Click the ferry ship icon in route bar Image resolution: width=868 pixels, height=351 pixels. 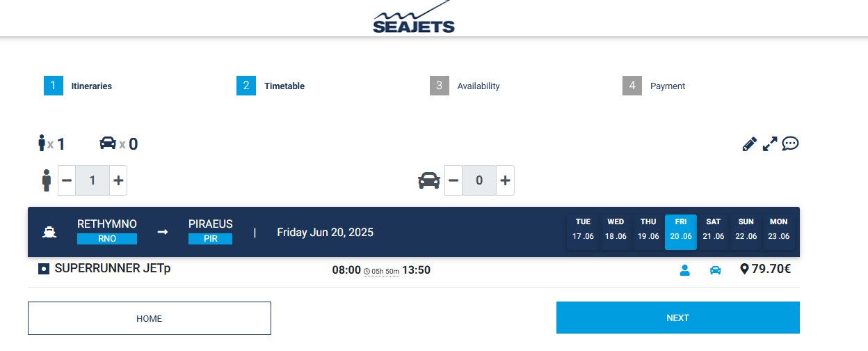coord(49,232)
